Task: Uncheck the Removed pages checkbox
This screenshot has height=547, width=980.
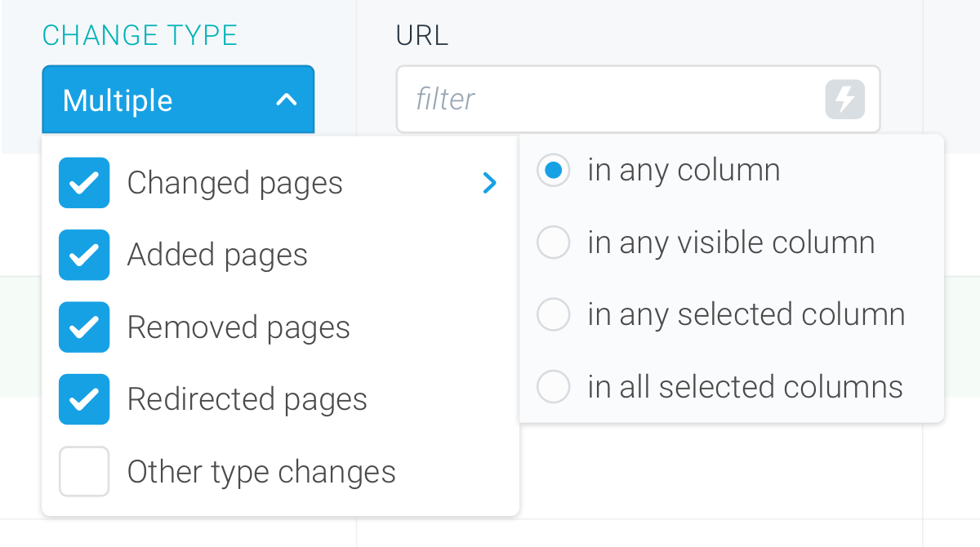Action: pyautogui.click(x=84, y=327)
